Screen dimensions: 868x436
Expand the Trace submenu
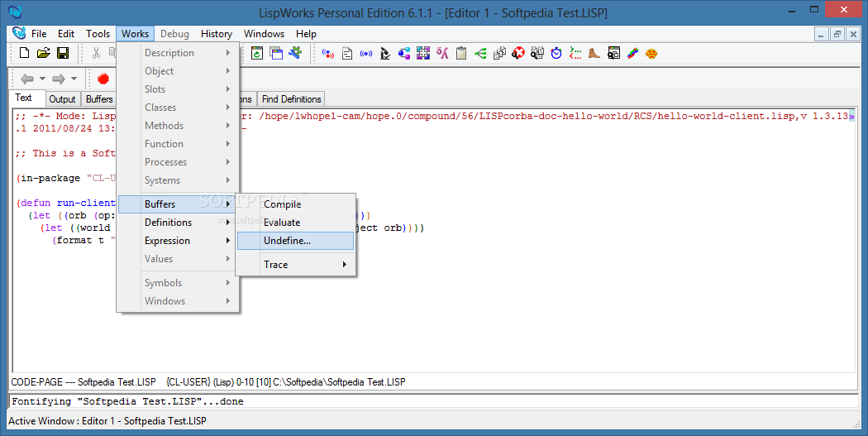296,264
